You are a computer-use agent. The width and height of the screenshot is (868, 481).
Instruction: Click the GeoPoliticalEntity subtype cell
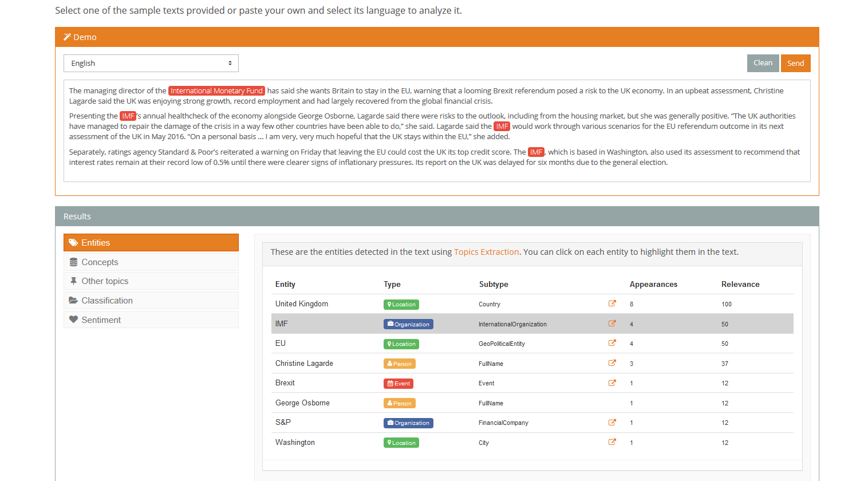tap(502, 344)
